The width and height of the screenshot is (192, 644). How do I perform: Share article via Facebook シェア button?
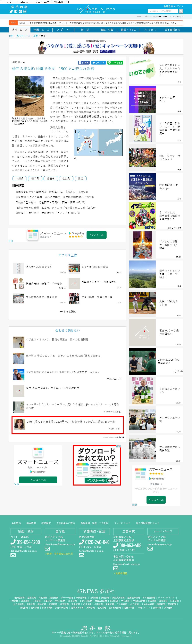83,63
